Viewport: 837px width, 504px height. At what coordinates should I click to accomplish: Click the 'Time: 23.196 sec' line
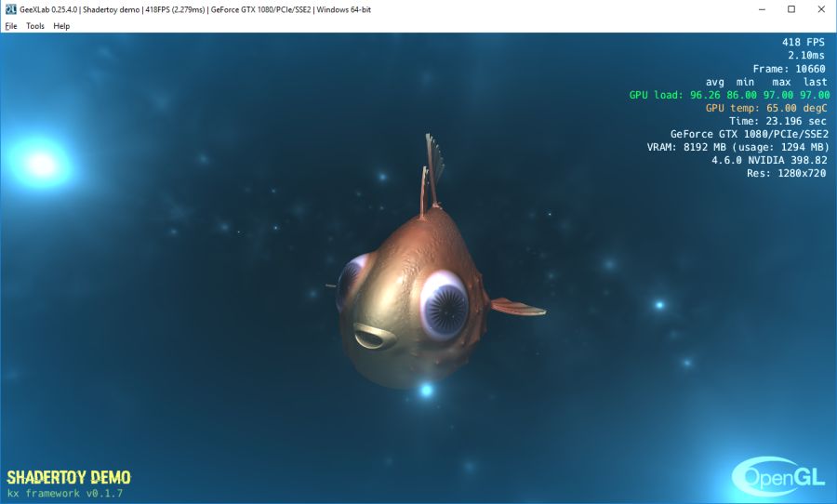click(x=777, y=121)
